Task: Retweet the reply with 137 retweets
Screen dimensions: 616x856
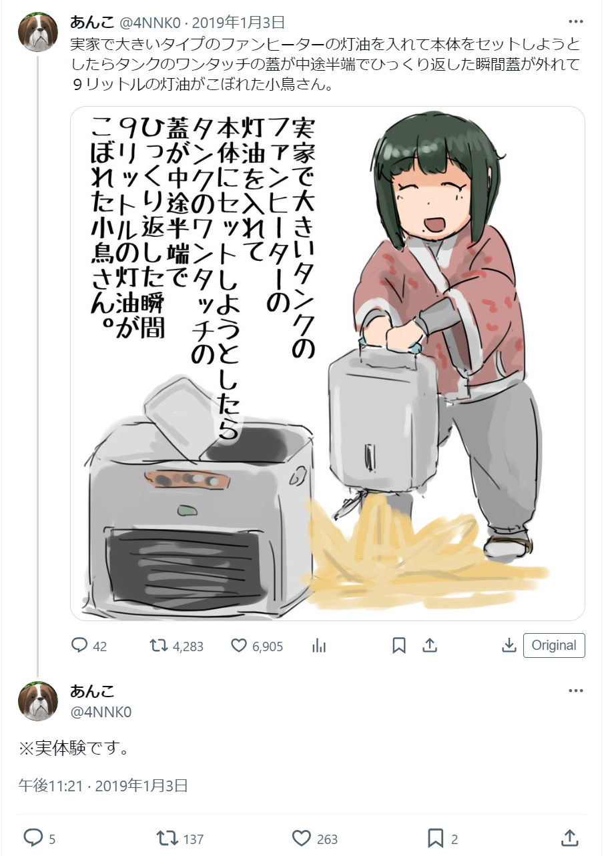Action: pyautogui.click(x=166, y=837)
